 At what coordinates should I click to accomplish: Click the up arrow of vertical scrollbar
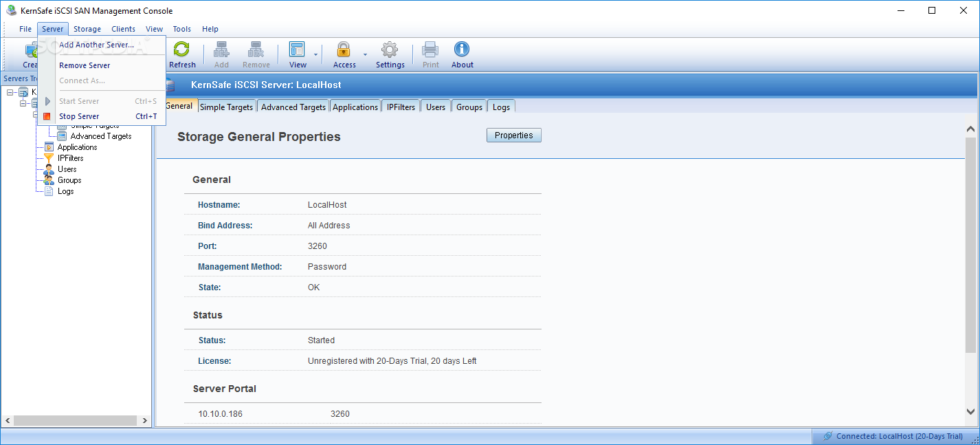click(970, 129)
